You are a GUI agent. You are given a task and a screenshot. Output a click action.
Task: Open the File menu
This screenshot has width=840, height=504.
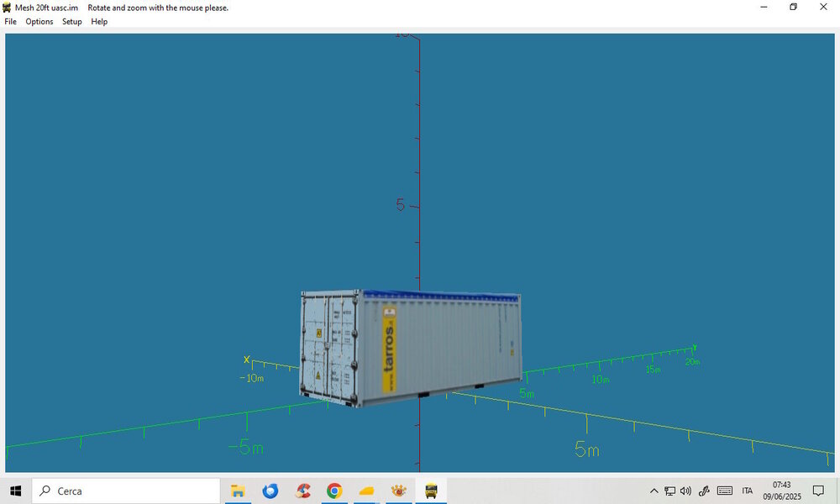coord(11,22)
